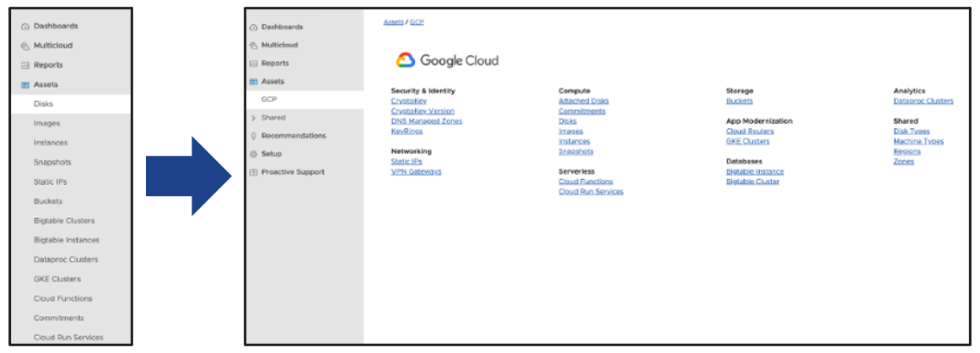Select Static IPs in the left old menu
This screenshot has width=980, height=353.
pyautogui.click(x=50, y=182)
